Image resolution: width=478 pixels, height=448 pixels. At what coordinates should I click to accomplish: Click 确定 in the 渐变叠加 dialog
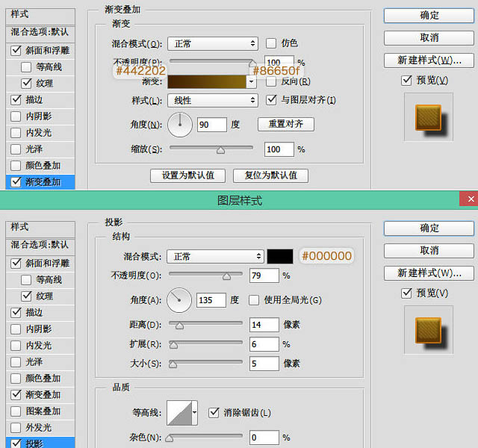pyautogui.click(x=429, y=15)
